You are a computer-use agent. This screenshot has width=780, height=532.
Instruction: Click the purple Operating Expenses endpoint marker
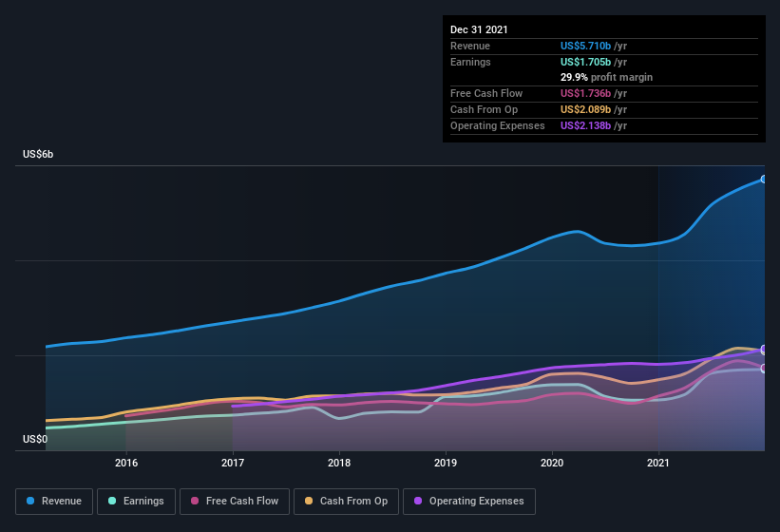[764, 350]
